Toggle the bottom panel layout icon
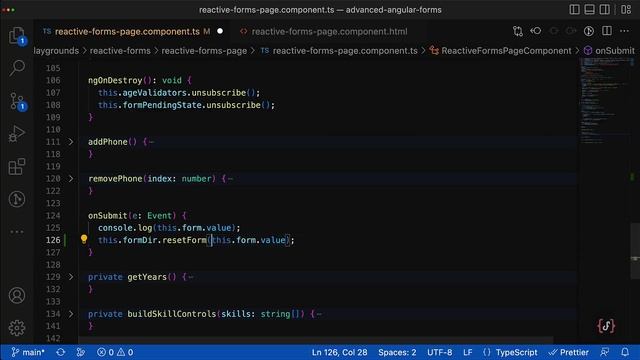 point(589,9)
